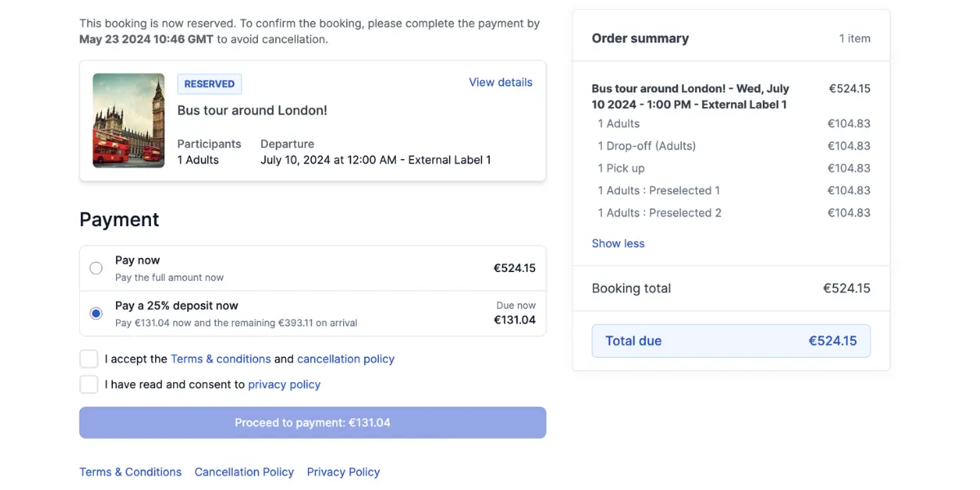The width and height of the screenshot is (980, 490).
Task: Click Proceed to payment button
Action: point(312,422)
